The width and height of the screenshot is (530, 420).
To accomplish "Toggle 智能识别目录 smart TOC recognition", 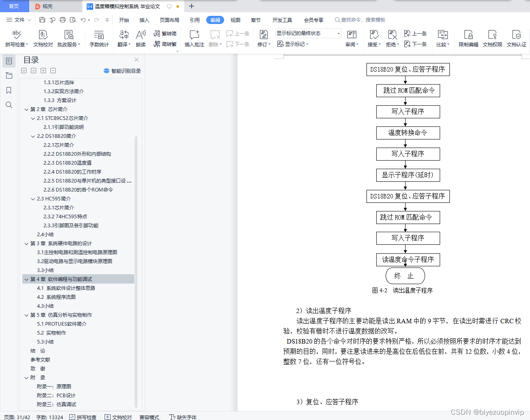I will pos(122,71).
